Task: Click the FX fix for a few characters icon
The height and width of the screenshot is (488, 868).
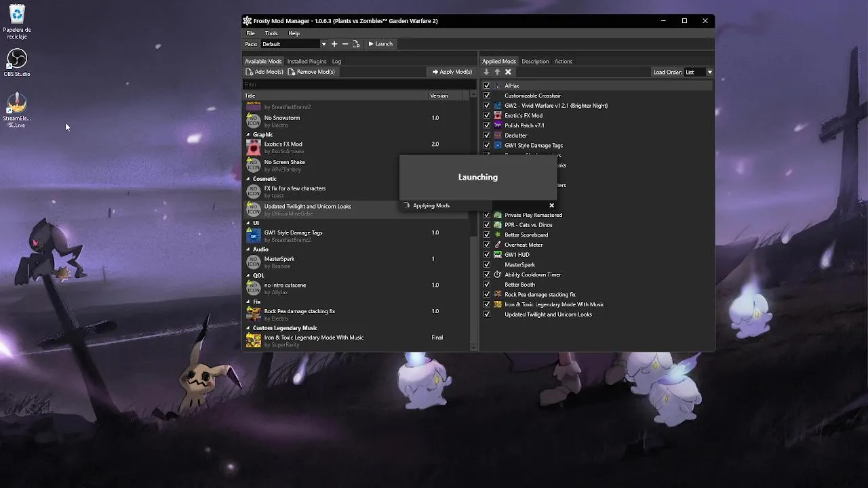Action: (x=253, y=192)
